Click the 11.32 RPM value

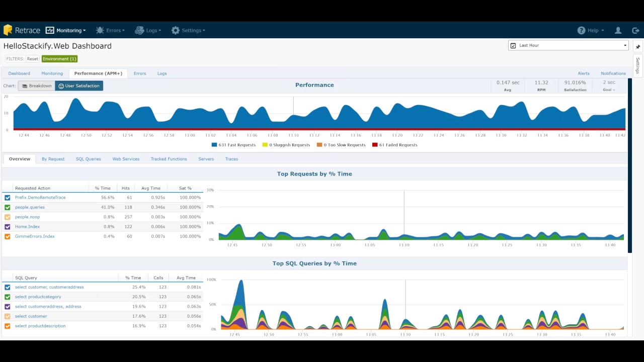click(x=541, y=82)
